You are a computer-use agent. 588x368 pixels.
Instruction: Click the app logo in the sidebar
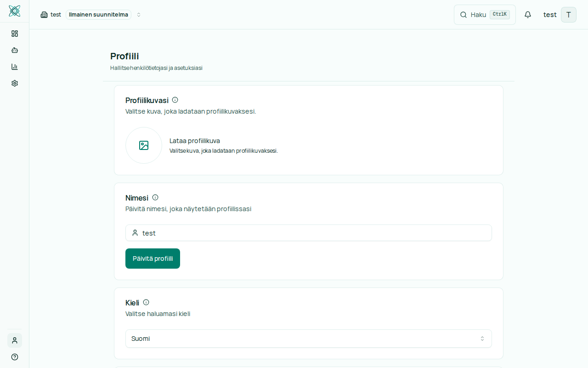[x=15, y=11]
